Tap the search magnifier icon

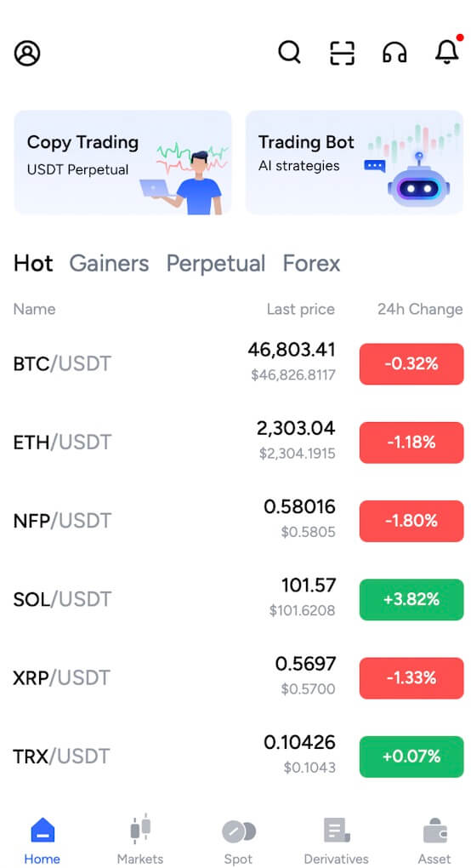289,53
